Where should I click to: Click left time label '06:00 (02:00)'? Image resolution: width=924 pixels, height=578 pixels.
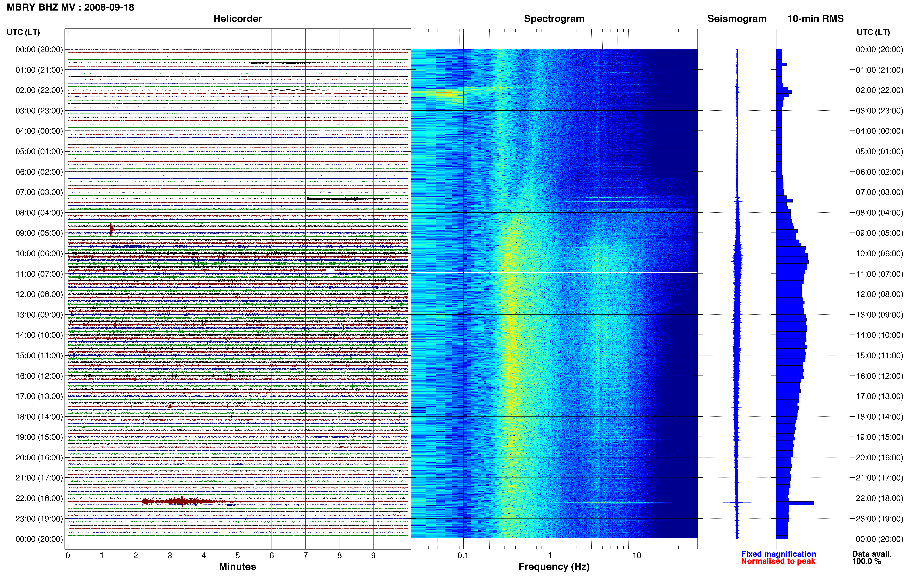39,172
